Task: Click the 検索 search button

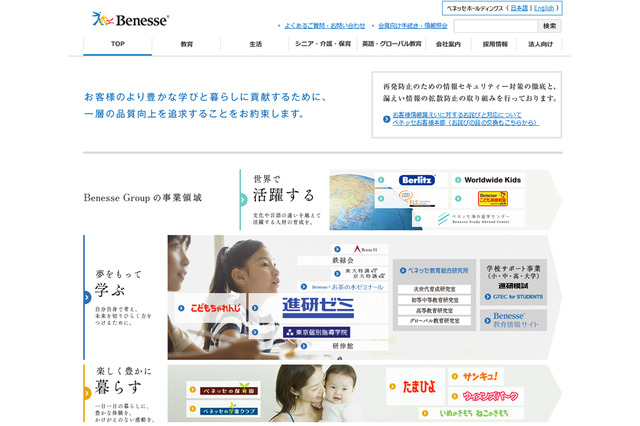Action: 549,26
